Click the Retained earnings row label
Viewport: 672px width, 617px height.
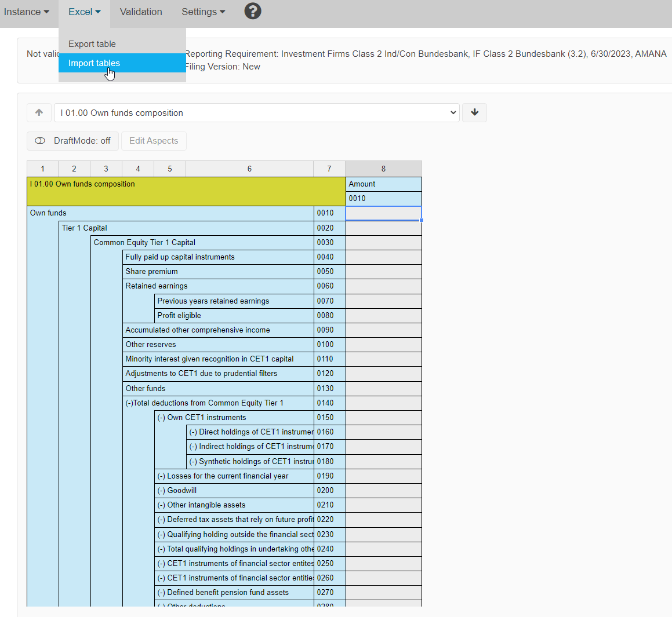pyautogui.click(x=157, y=286)
